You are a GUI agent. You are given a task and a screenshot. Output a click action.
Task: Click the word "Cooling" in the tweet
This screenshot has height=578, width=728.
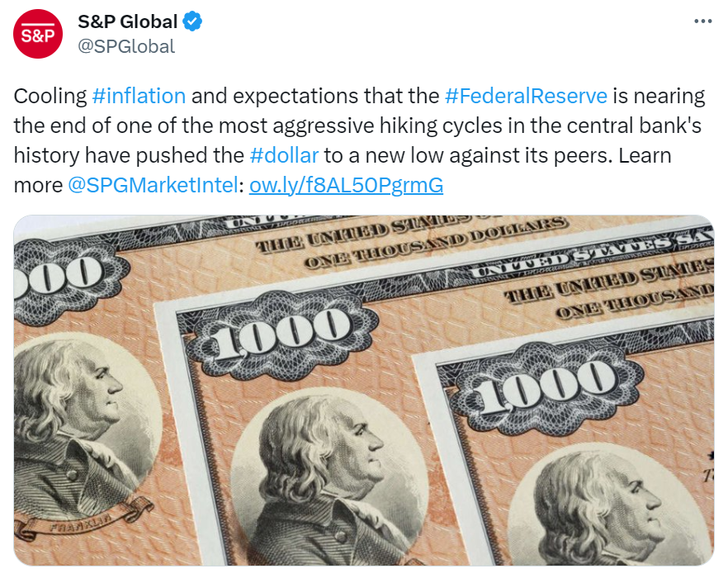point(50,96)
